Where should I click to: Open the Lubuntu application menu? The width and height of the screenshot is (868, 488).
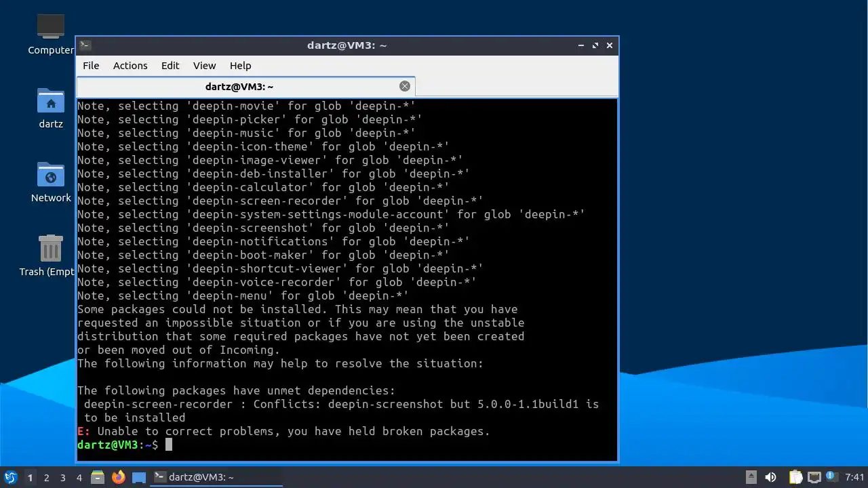[10, 477]
